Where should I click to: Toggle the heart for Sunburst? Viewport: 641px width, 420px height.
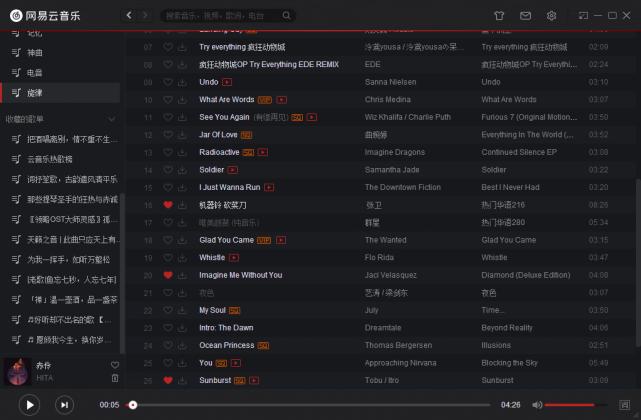[168, 380]
